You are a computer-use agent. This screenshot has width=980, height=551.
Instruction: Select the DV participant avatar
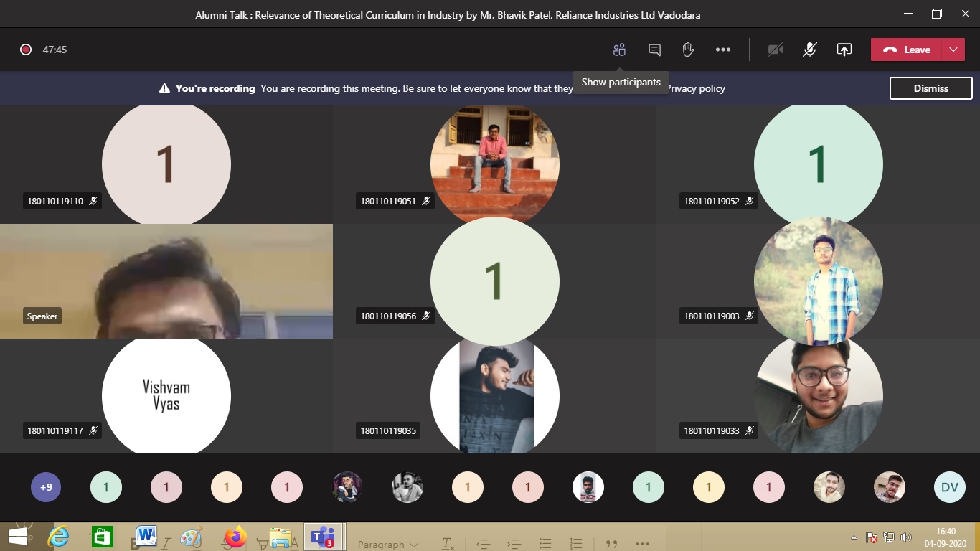pyautogui.click(x=949, y=488)
